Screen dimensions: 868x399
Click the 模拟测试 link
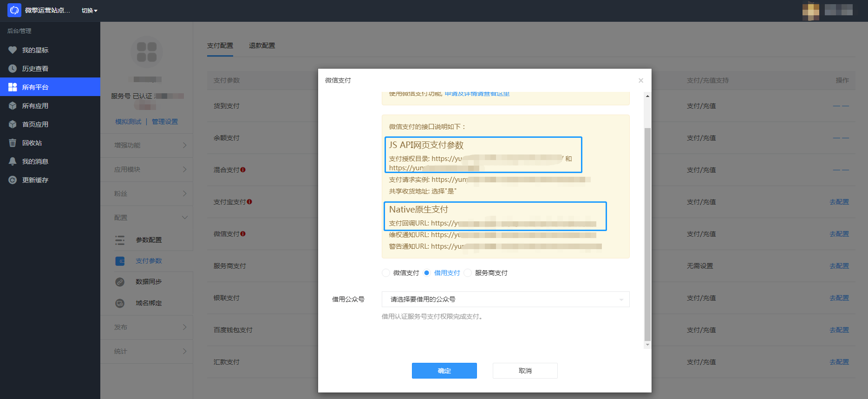[x=128, y=122]
